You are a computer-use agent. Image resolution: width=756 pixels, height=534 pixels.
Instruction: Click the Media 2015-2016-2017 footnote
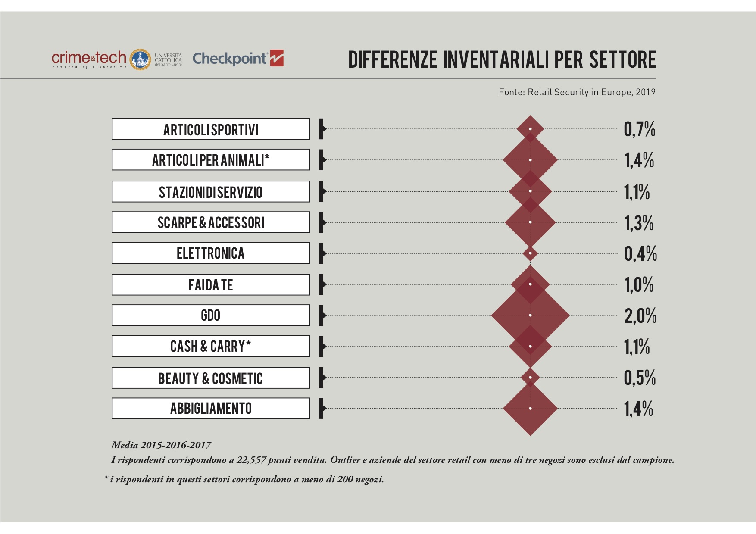click(161, 445)
